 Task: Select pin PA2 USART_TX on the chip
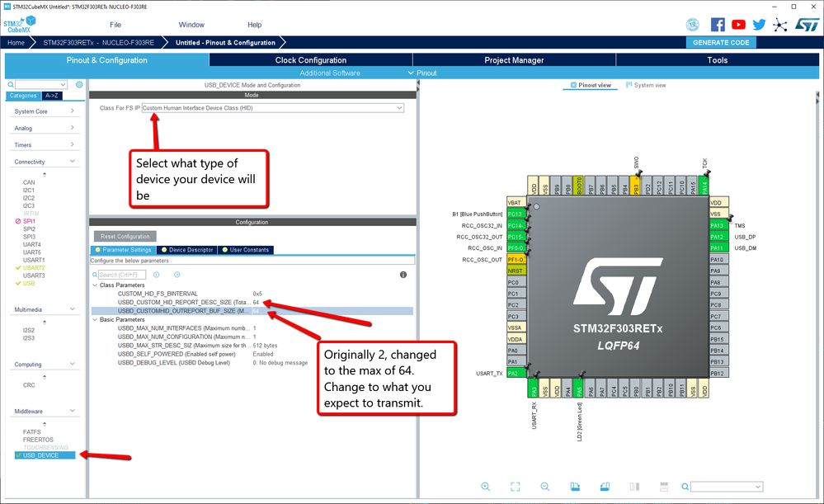click(x=516, y=373)
